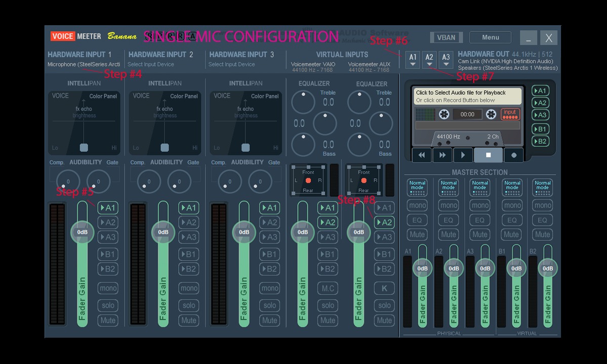This screenshot has height=364, width=607.
Task: Toggle K karaoke button on Voicemeeter AUX
Action: 384,288
